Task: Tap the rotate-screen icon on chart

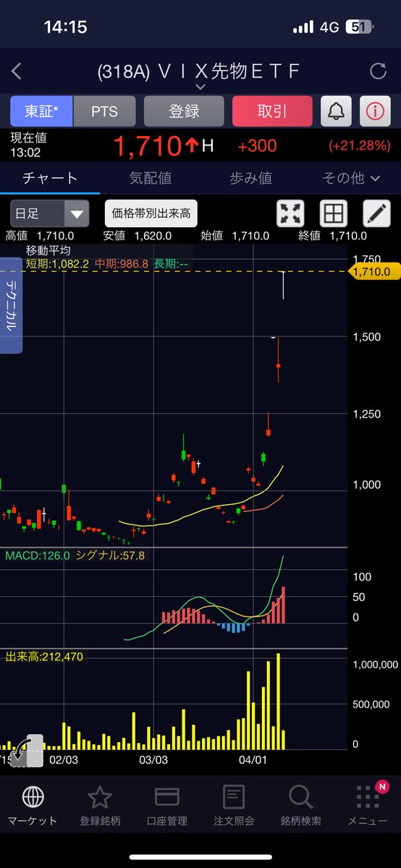Action: point(27,751)
